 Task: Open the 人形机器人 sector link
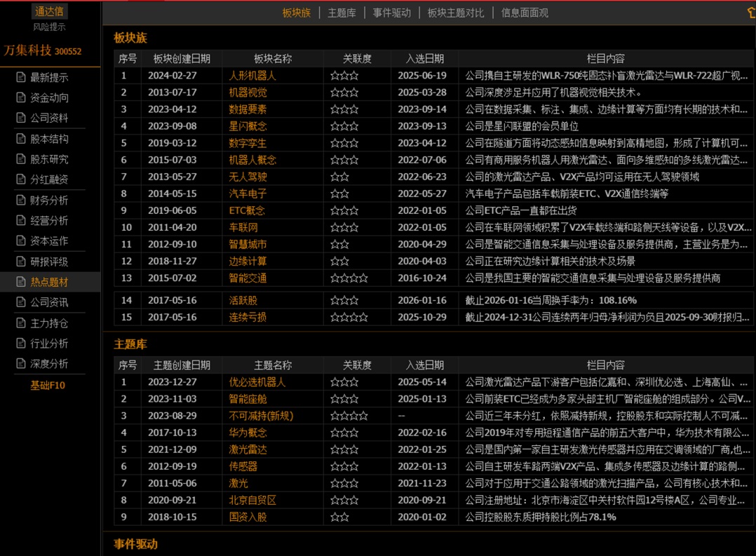click(252, 76)
